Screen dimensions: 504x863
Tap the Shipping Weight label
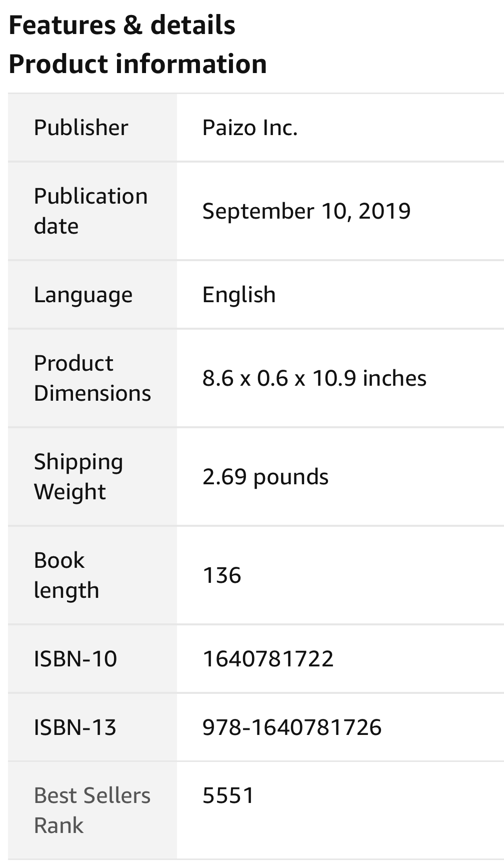(x=78, y=476)
